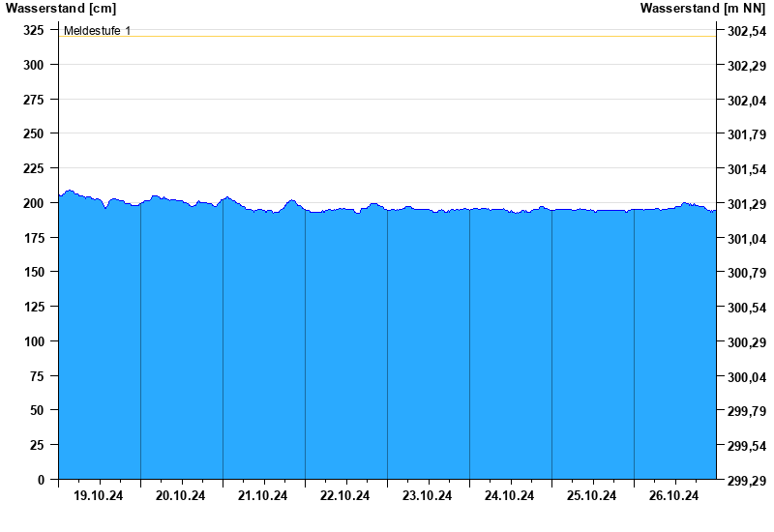Click the 23.10.24 date label
The image size is (774, 532).
tap(428, 495)
